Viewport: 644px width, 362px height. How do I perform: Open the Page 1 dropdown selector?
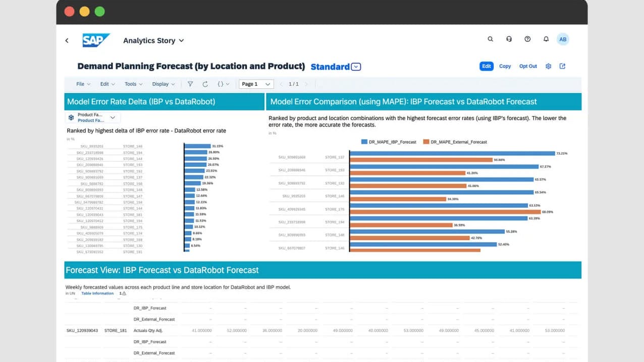[x=256, y=84]
